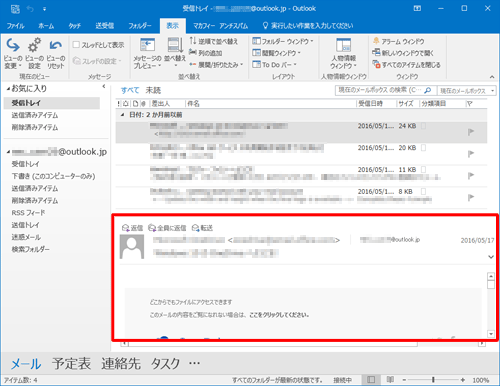Open 展開/折りたたみ (Expand/Collapse) dropdown

216,64
